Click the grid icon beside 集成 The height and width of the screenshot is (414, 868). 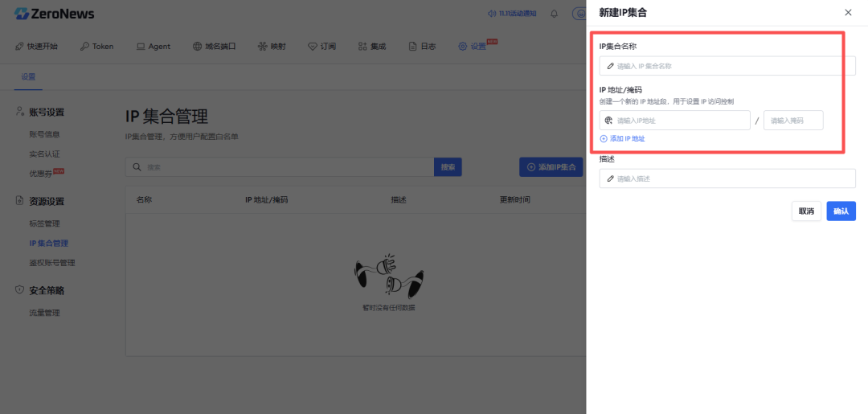pos(362,47)
